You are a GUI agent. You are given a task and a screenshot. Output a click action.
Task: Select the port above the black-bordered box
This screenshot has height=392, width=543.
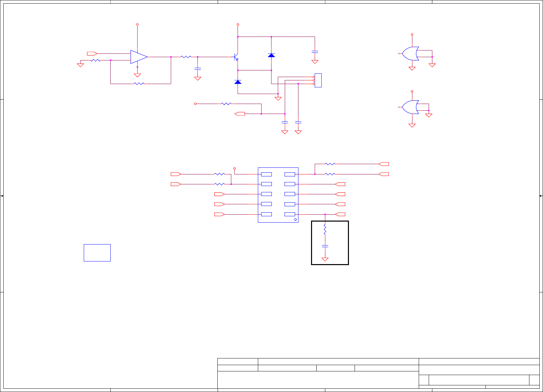pyautogui.click(x=340, y=214)
